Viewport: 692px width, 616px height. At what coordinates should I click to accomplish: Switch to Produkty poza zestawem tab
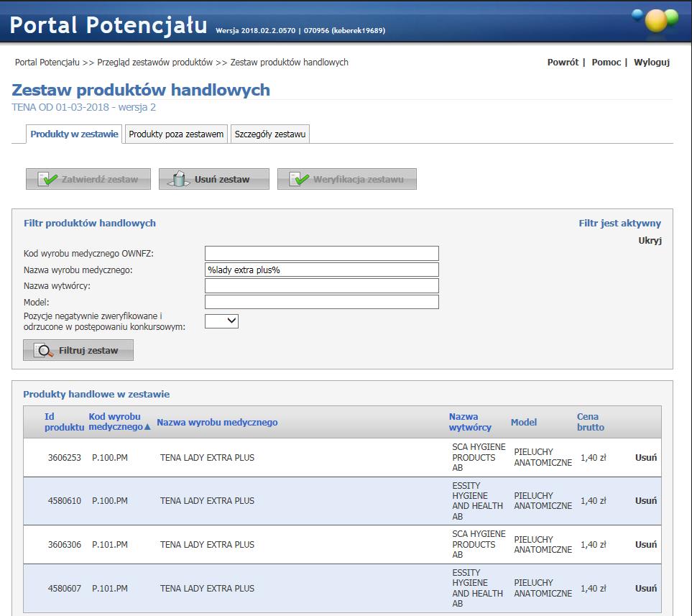tap(176, 134)
